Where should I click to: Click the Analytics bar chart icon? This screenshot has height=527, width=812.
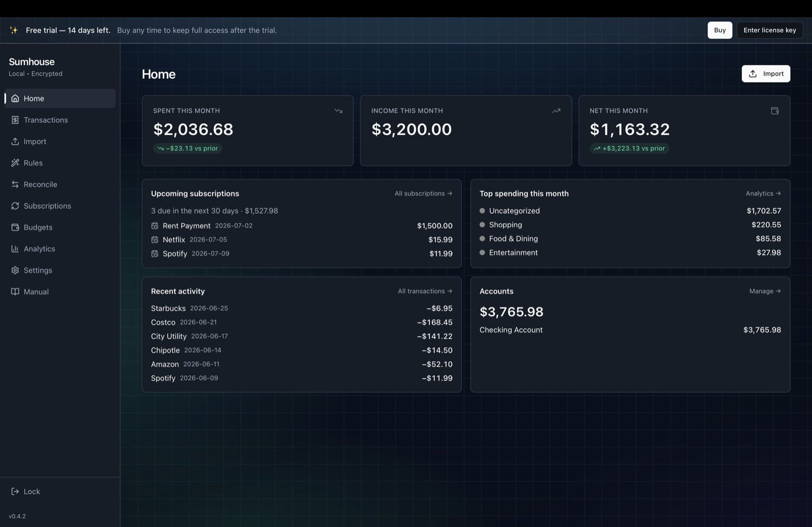coord(15,249)
